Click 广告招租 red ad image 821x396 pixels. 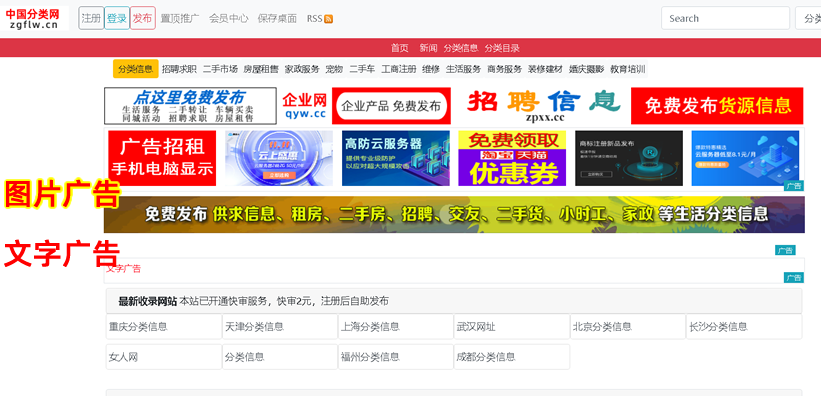[162, 158]
